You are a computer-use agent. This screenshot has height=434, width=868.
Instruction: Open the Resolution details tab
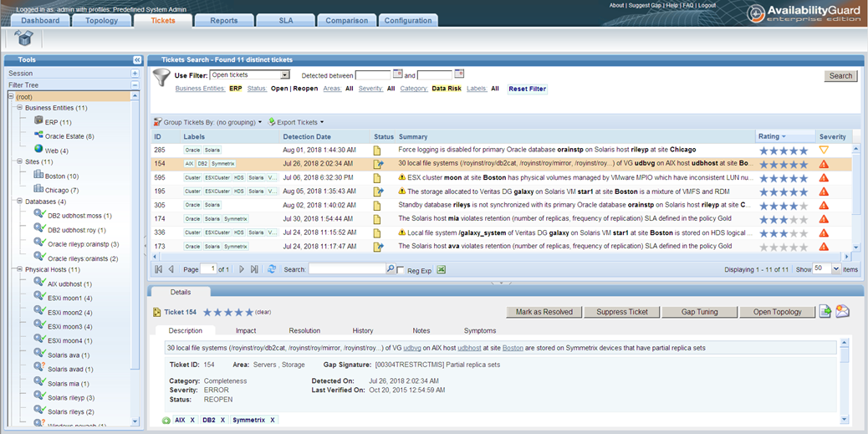pyautogui.click(x=304, y=330)
